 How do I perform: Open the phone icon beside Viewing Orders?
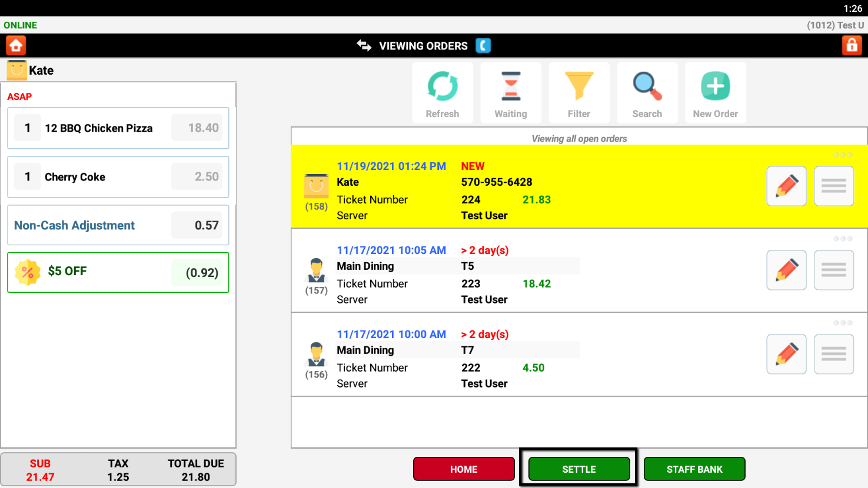pos(483,45)
